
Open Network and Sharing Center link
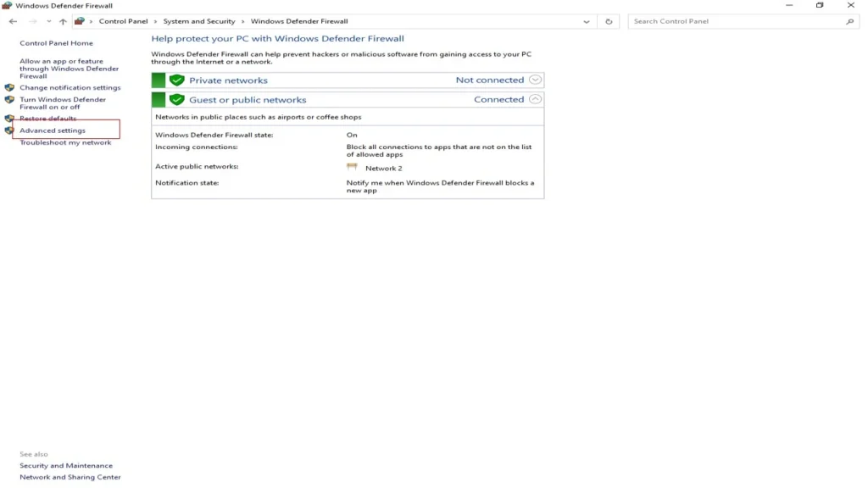tap(70, 477)
